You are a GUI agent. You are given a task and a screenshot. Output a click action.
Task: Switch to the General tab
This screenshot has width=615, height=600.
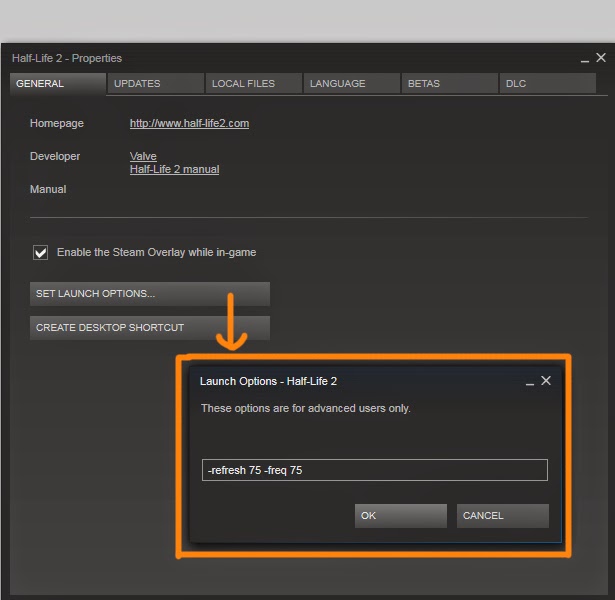pyautogui.click(x=58, y=84)
